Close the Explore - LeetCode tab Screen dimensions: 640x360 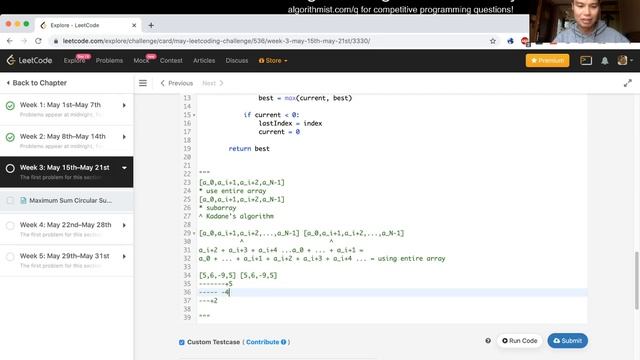pos(134,25)
